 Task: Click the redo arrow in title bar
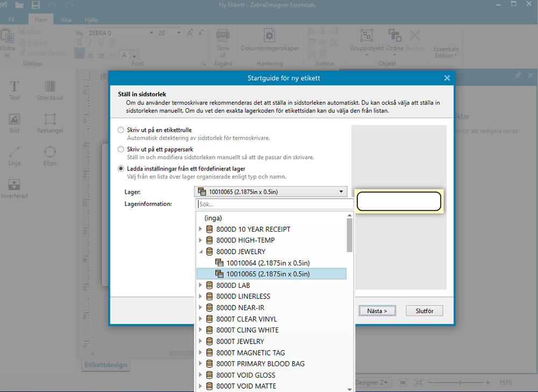[x=69, y=5]
